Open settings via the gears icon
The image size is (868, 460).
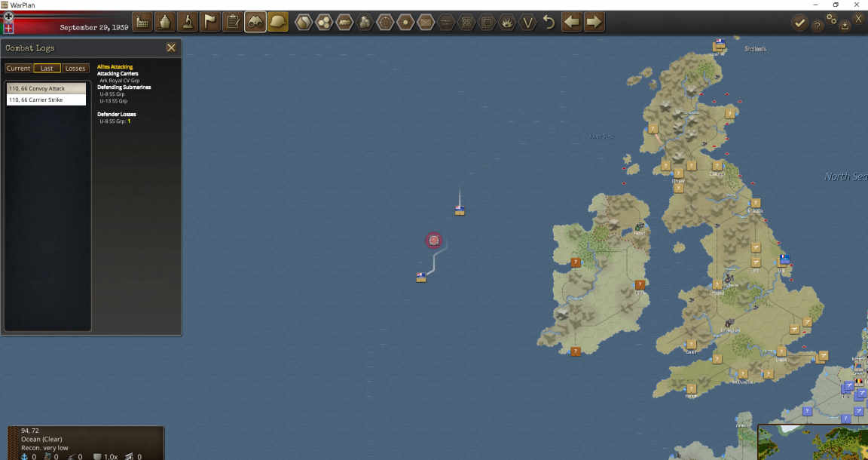click(832, 20)
